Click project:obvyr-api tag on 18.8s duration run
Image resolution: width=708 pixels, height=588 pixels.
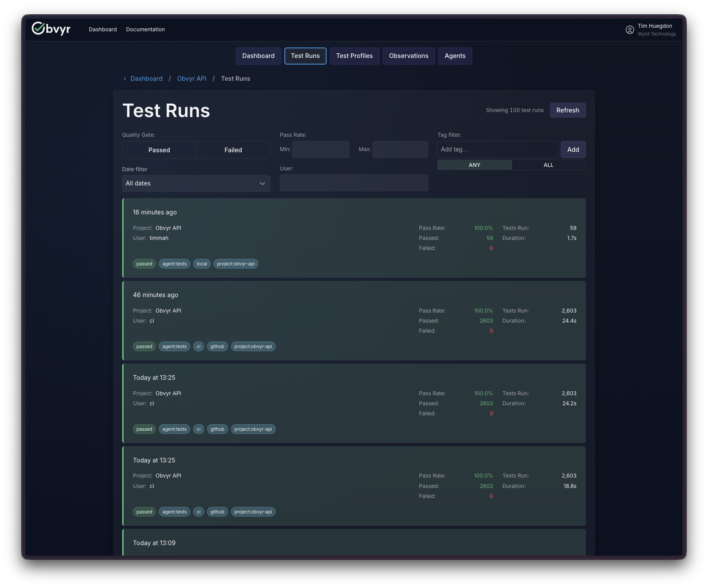coord(253,512)
